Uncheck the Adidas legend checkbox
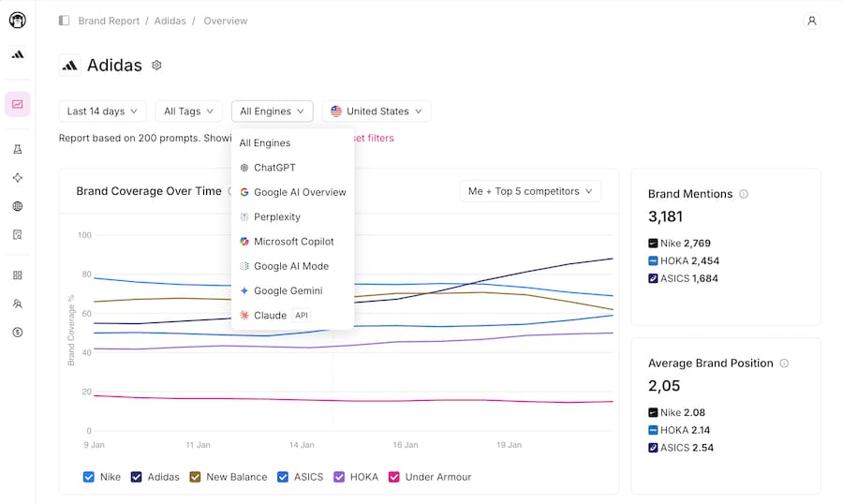843x504 pixels. 137,477
